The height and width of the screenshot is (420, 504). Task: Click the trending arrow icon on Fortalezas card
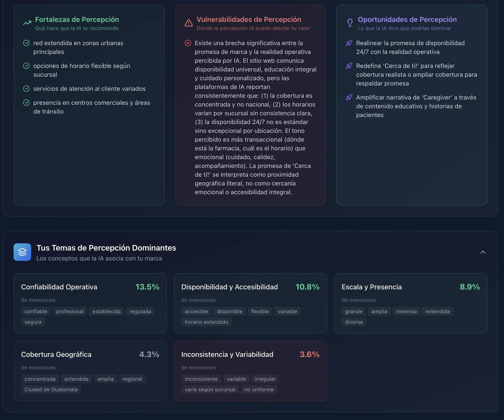(x=27, y=22)
